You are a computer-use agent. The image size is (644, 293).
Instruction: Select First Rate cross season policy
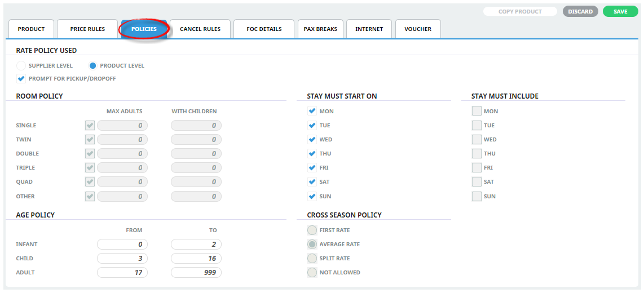coord(312,230)
